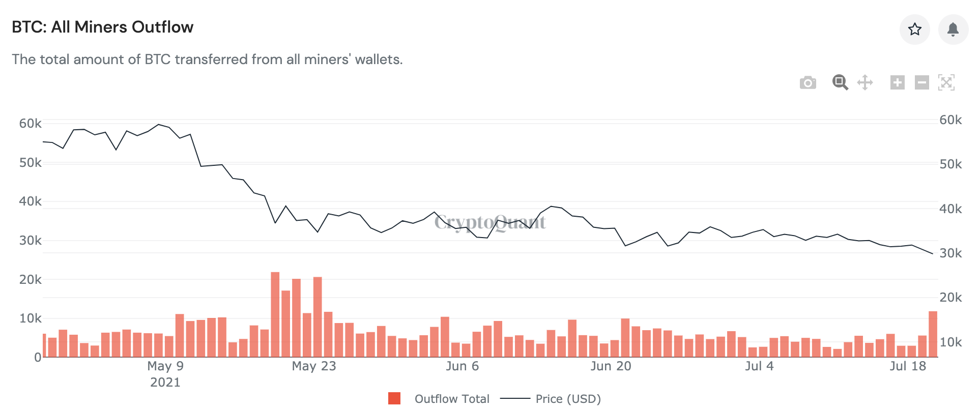Zoom out with the minus icon
980x409 pixels.
(921, 82)
